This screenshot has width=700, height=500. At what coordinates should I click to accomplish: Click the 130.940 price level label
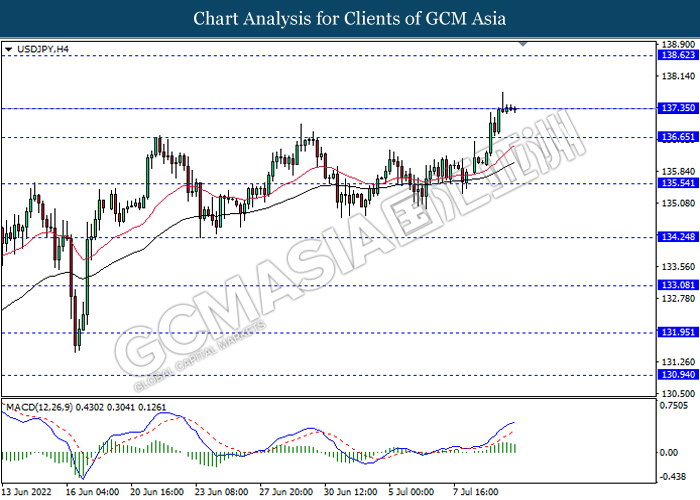(x=678, y=375)
